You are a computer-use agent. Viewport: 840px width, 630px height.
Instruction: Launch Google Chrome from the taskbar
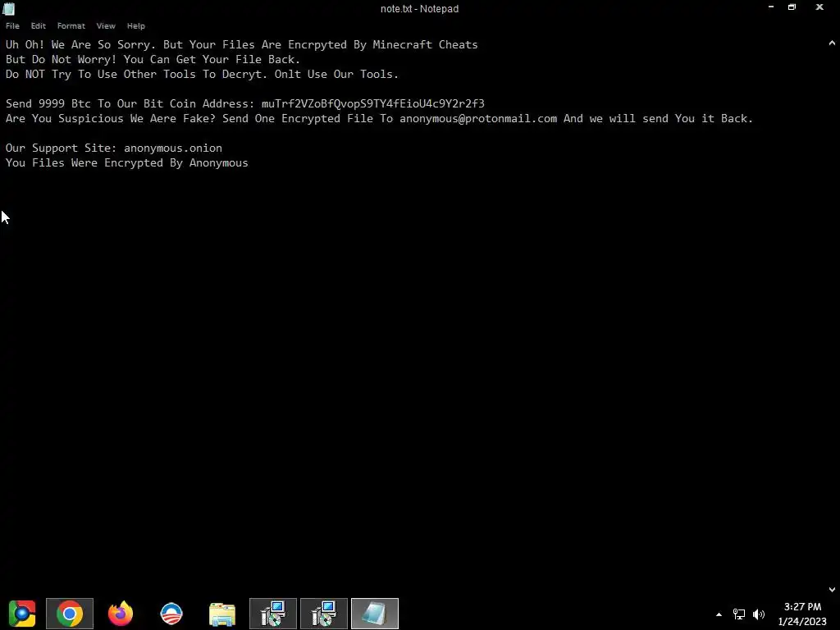pyautogui.click(x=70, y=614)
